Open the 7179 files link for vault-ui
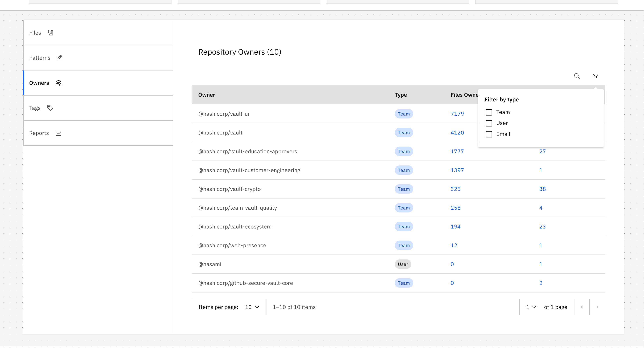The width and height of the screenshot is (644, 362). pos(457,114)
